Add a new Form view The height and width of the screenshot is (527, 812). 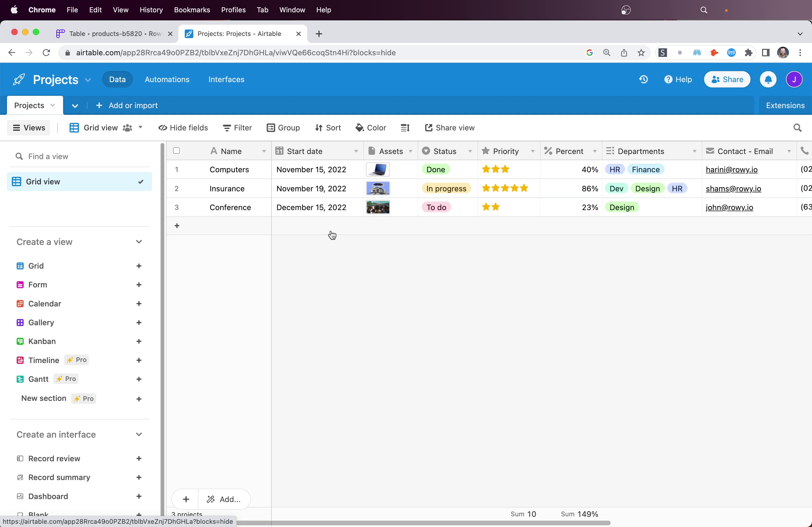tap(139, 285)
